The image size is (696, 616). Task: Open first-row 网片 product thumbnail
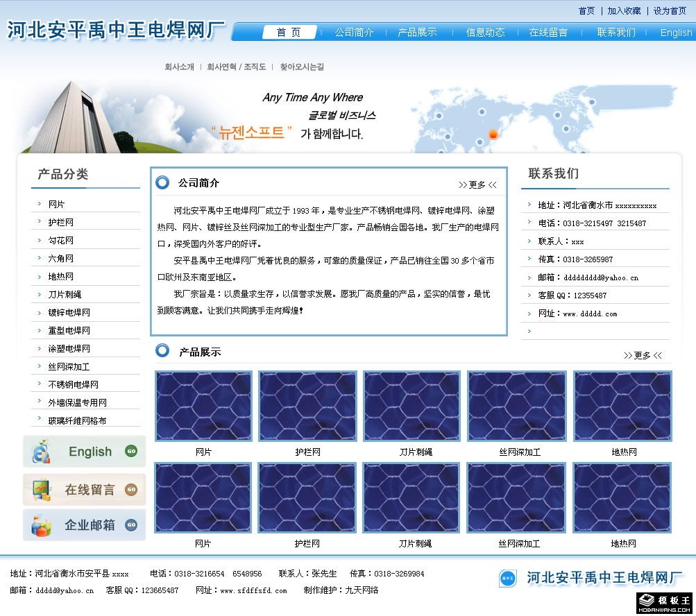click(x=204, y=406)
